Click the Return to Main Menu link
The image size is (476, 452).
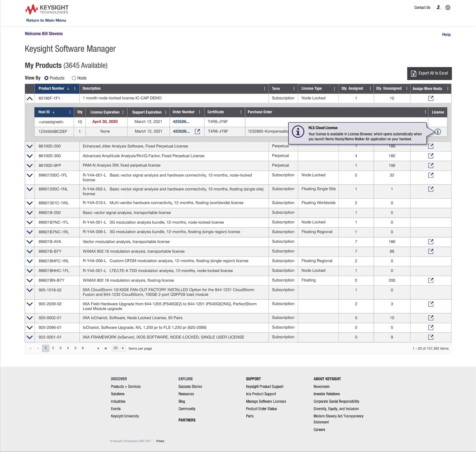point(46,20)
